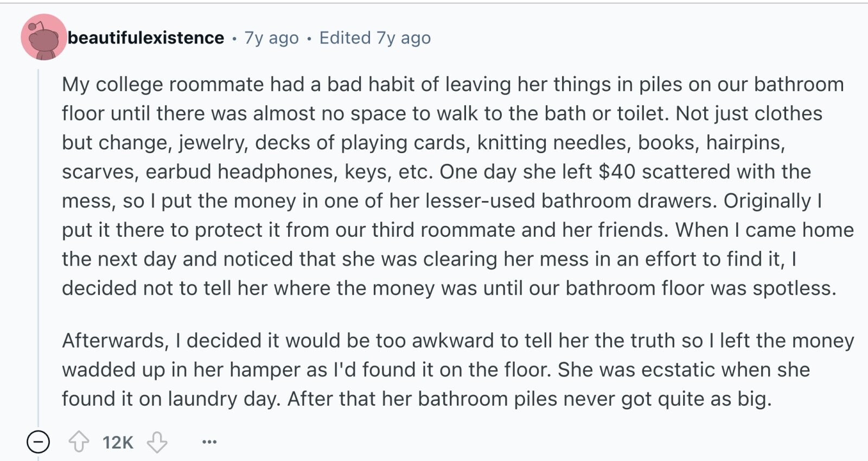Click the '$40' text in the comment

(x=617, y=172)
